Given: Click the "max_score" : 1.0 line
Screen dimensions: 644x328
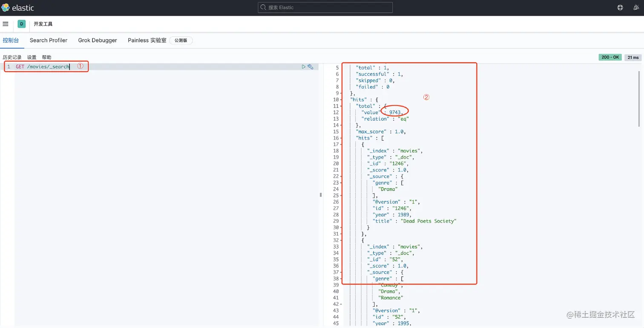Looking at the screenshot, I should (381, 131).
